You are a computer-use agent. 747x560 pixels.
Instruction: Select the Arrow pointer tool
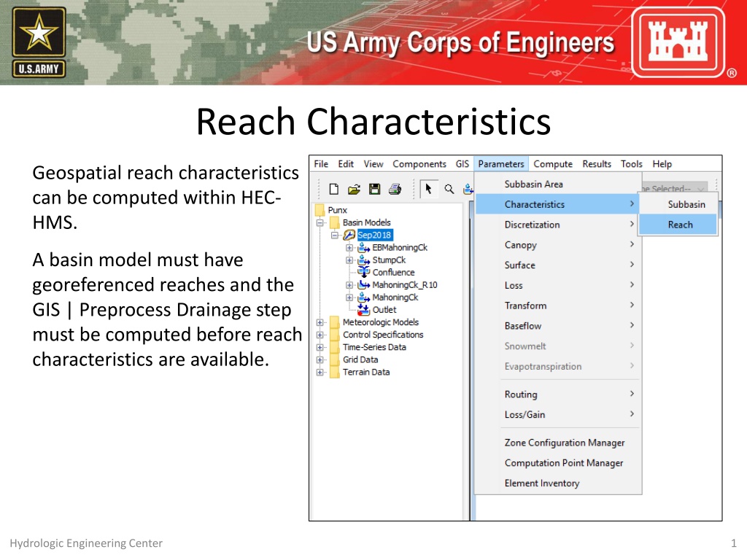(x=428, y=189)
